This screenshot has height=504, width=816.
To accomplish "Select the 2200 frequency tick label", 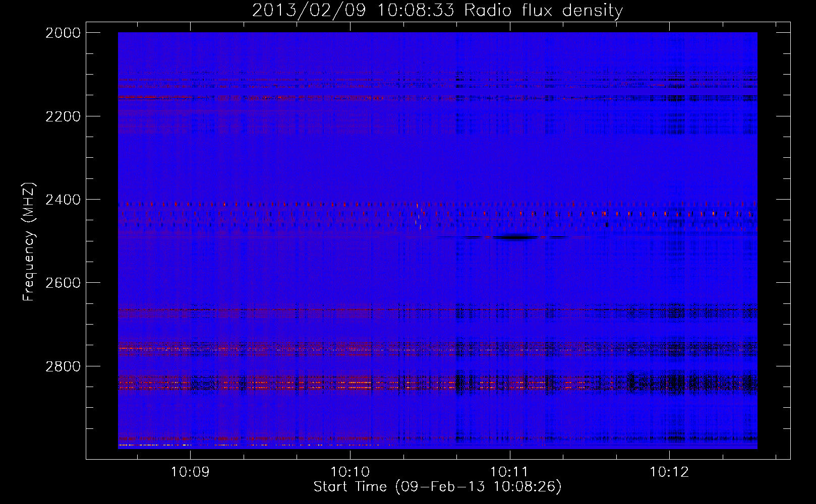I will point(63,116).
